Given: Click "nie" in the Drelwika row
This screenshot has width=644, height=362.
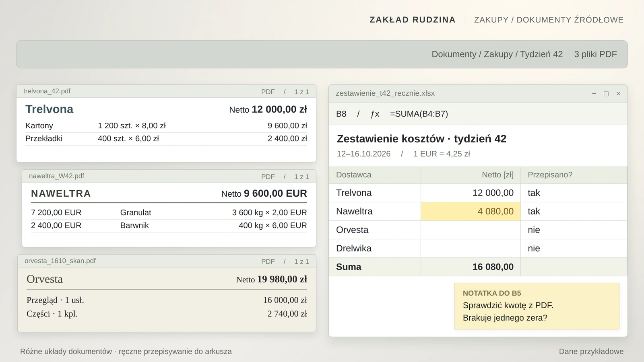Looking at the screenshot, I should pyautogui.click(x=534, y=248).
